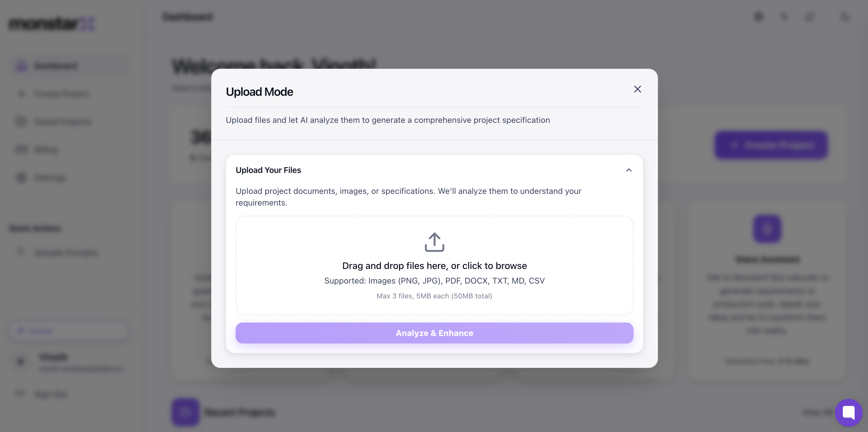Open the chat widget bubble
The image size is (868, 432).
click(848, 412)
